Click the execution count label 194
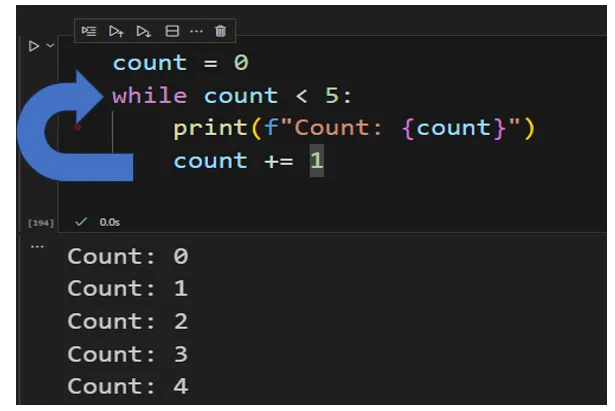The image size is (615, 411). (x=41, y=223)
